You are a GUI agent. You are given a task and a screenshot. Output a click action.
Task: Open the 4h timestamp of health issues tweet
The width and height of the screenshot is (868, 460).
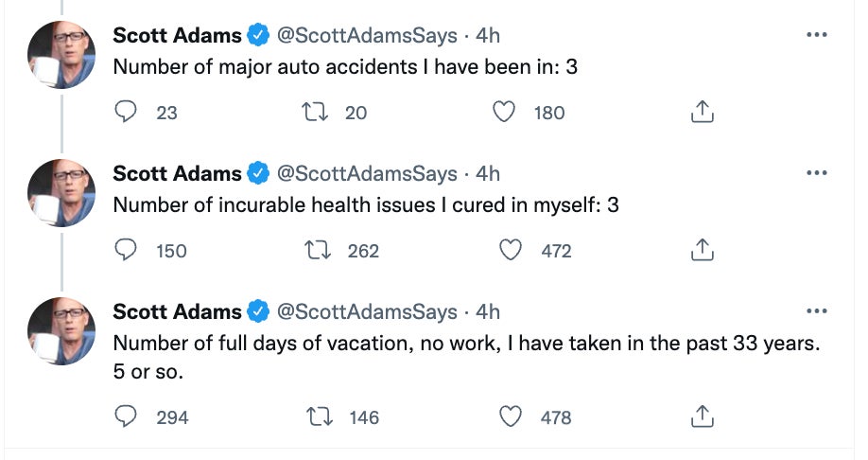(x=488, y=174)
